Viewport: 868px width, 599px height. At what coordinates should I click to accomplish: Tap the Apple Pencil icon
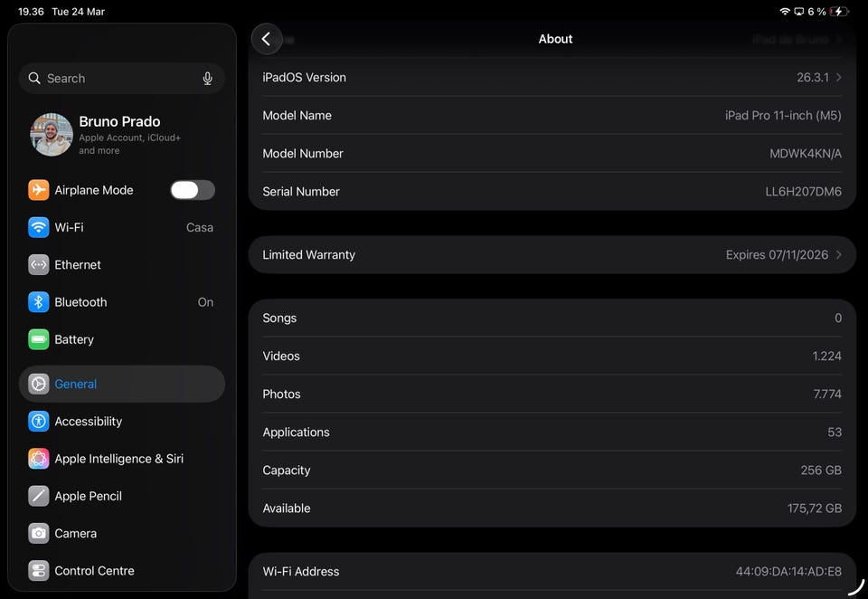click(x=39, y=496)
